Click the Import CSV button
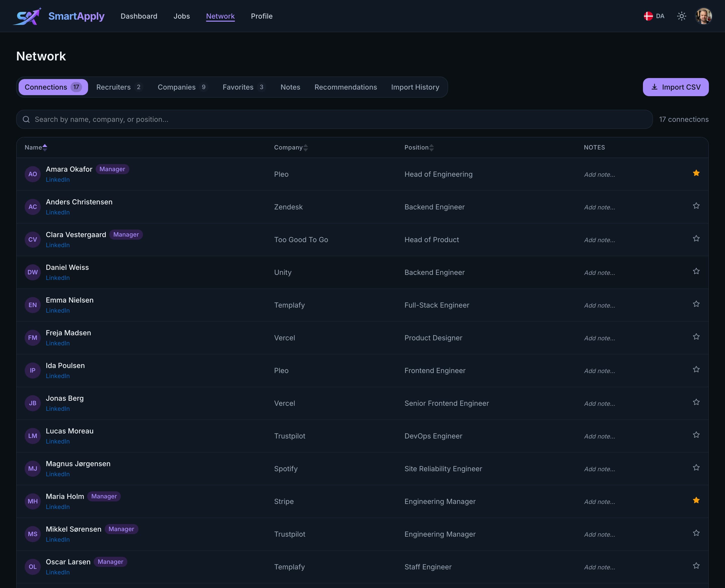 point(676,87)
